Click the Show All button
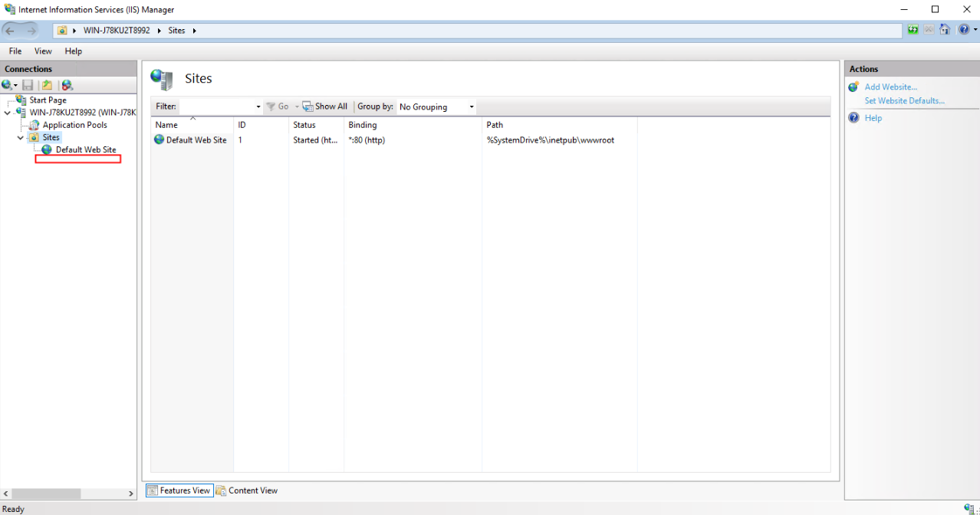Viewport: 980px width, 515px height. click(325, 107)
